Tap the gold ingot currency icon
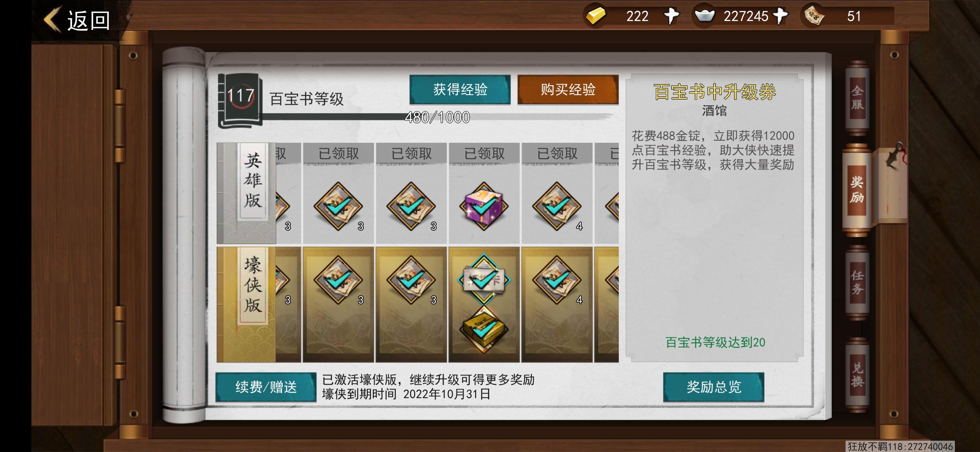 click(x=595, y=16)
